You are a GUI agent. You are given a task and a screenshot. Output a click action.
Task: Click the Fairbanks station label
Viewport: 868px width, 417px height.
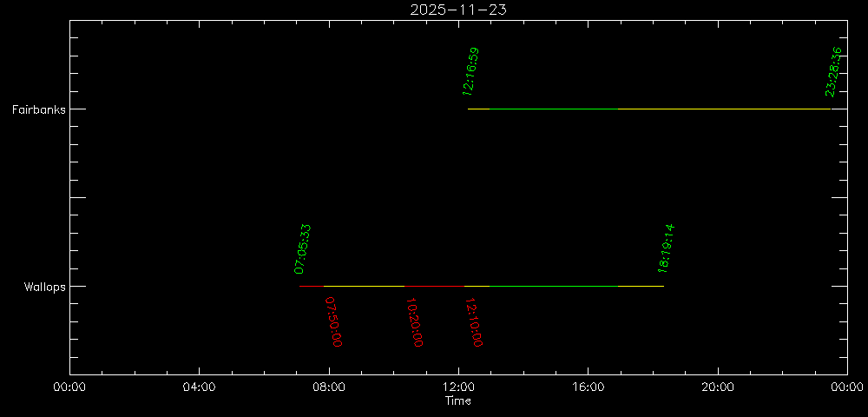[38, 109]
